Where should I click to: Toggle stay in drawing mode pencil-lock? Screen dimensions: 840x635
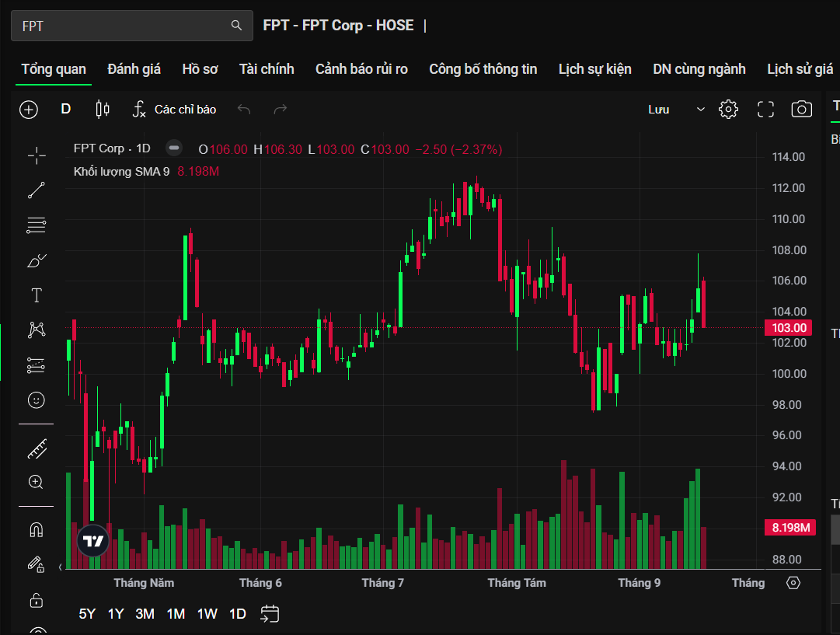[36, 564]
